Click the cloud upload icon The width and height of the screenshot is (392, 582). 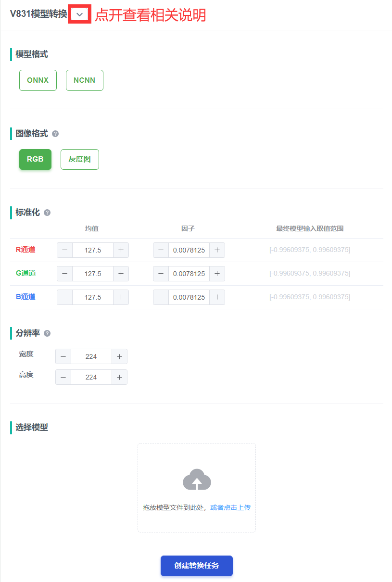point(197,480)
